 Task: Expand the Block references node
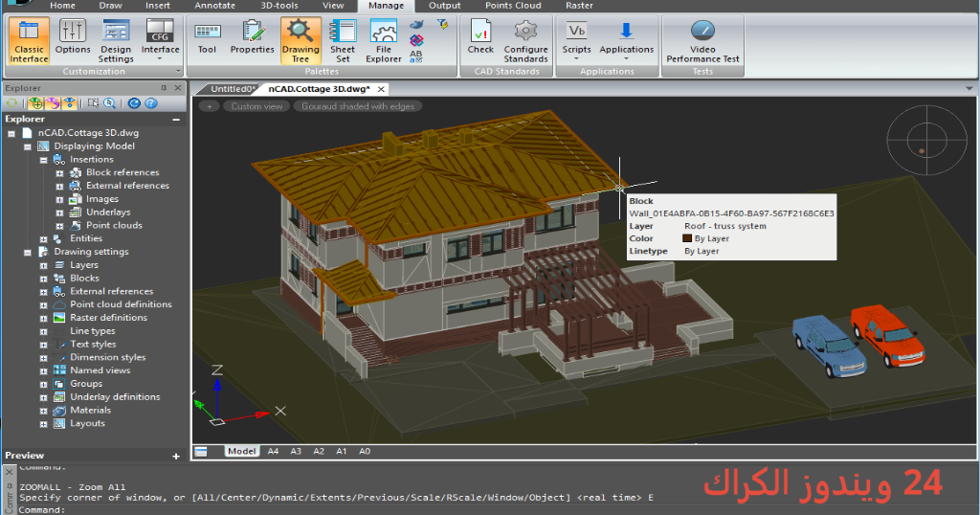point(59,173)
